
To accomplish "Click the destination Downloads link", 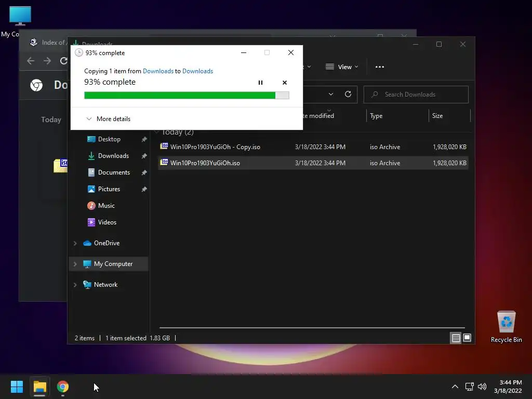I will [197, 71].
